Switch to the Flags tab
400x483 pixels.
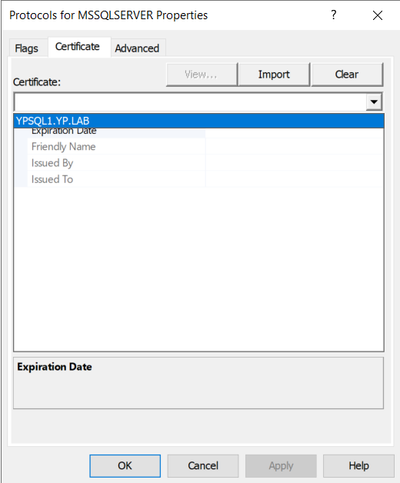(27, 48)
